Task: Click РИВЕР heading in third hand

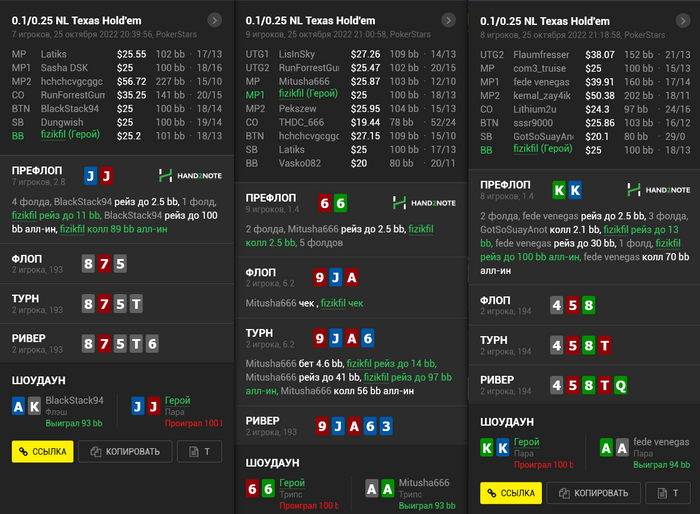Action: pyautogui.click(x=497, y=380)
